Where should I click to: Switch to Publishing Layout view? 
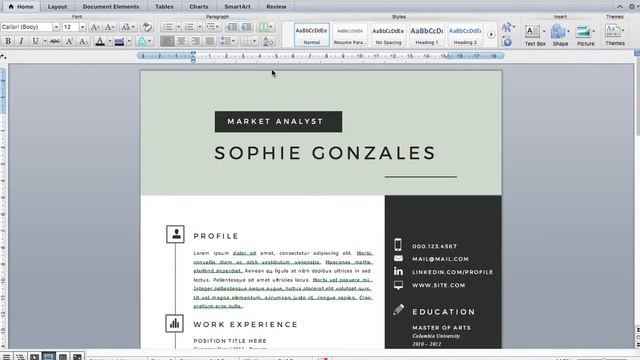(34, 357)
